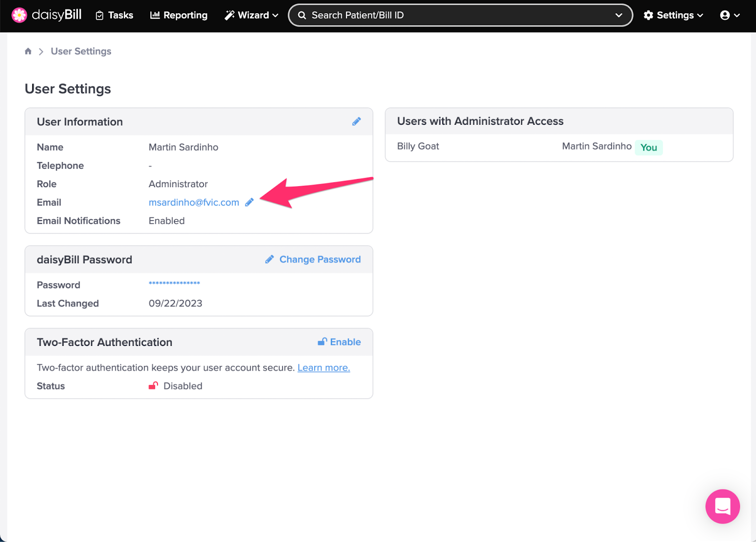Expand the search bar dropdown chevron
The width and height of the screenshot is (756, 542).
click(619, 15)
